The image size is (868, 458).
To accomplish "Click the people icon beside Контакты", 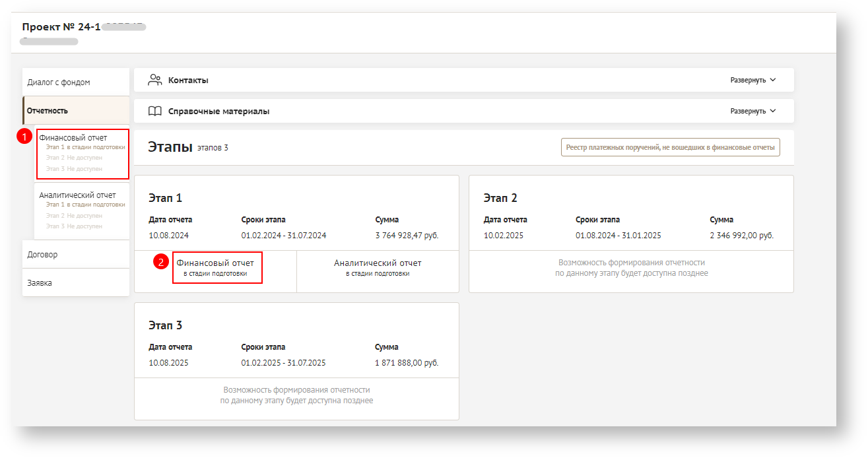I will (155, 80).
